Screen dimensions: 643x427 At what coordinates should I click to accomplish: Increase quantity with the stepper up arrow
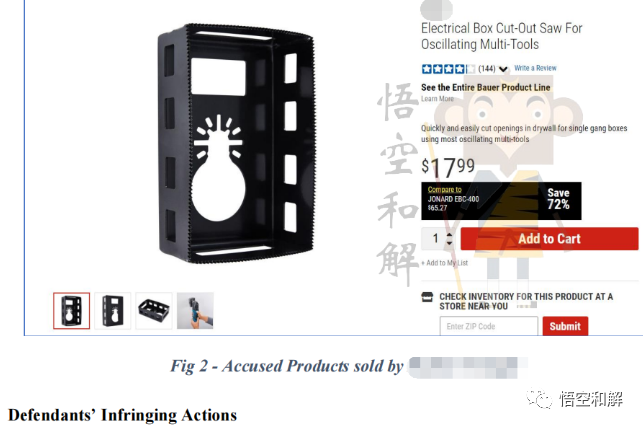pos(449,235)
